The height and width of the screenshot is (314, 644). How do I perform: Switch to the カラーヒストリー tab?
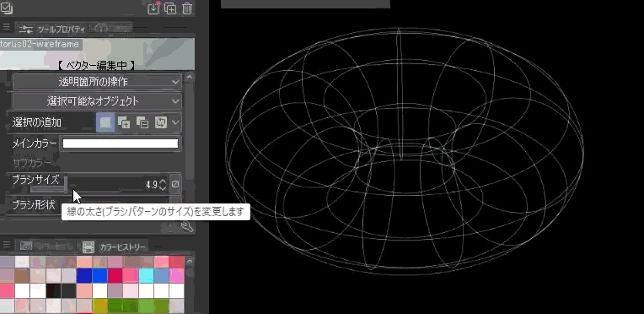point(113,247)
